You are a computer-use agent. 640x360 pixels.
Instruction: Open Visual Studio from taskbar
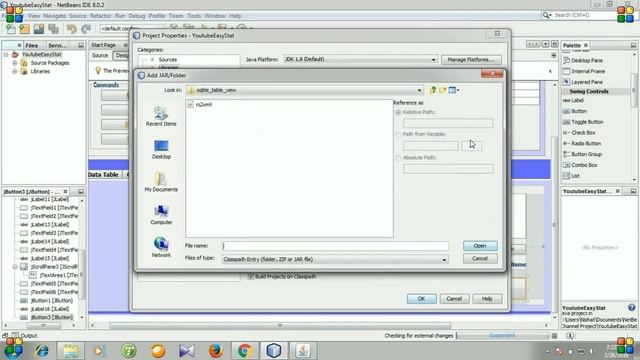coord(187,351)
